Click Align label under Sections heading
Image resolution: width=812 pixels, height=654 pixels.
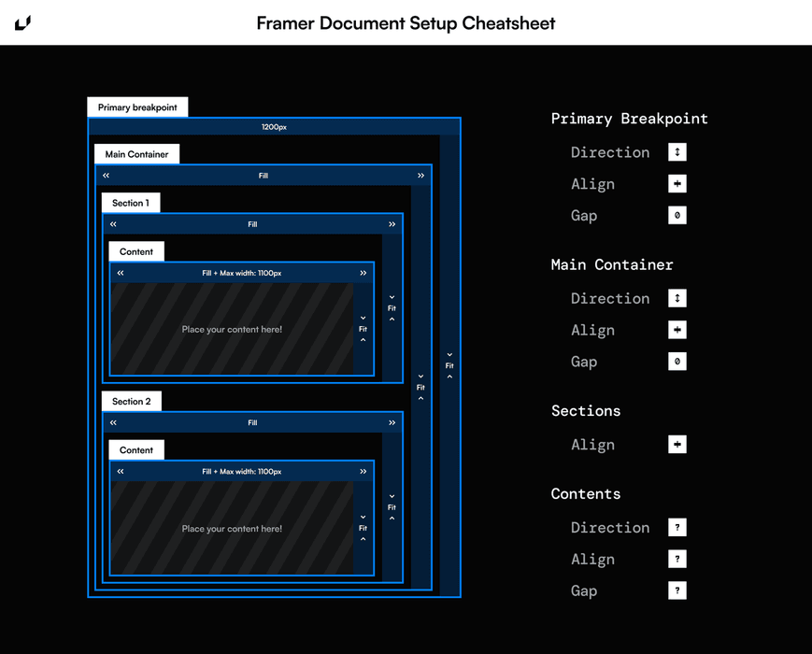click(x=593, y=445)
